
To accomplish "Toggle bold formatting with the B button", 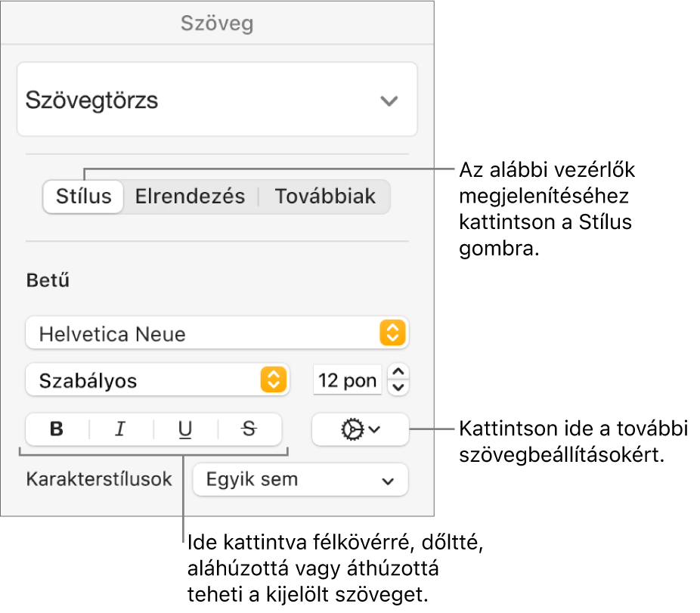I will tap(57, 429).
